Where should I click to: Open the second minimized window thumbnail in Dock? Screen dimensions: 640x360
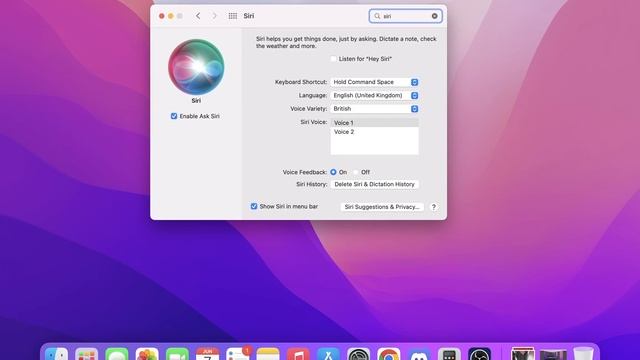pyautogui.click(x=553, y=354)
